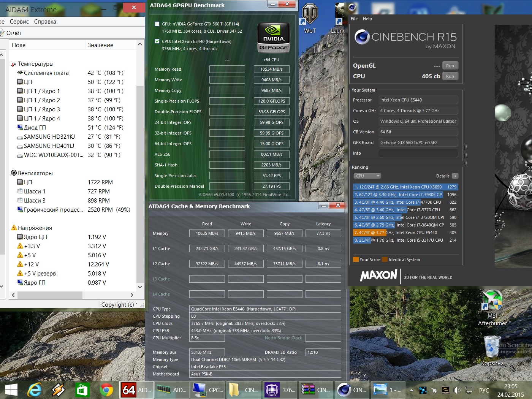
Task: Open the volume speaker icon in system tray
Action: pos(457,390)
